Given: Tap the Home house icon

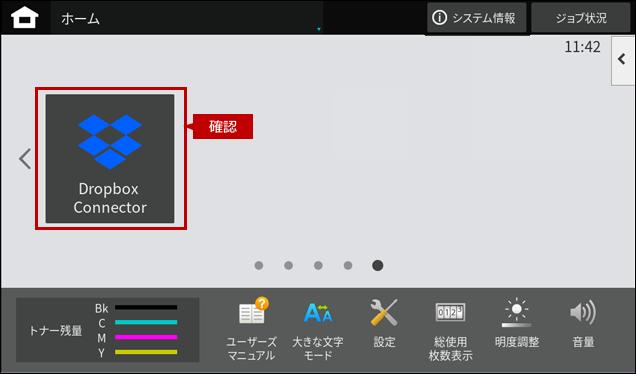Looking at the screenshot, I should [24, 18].
